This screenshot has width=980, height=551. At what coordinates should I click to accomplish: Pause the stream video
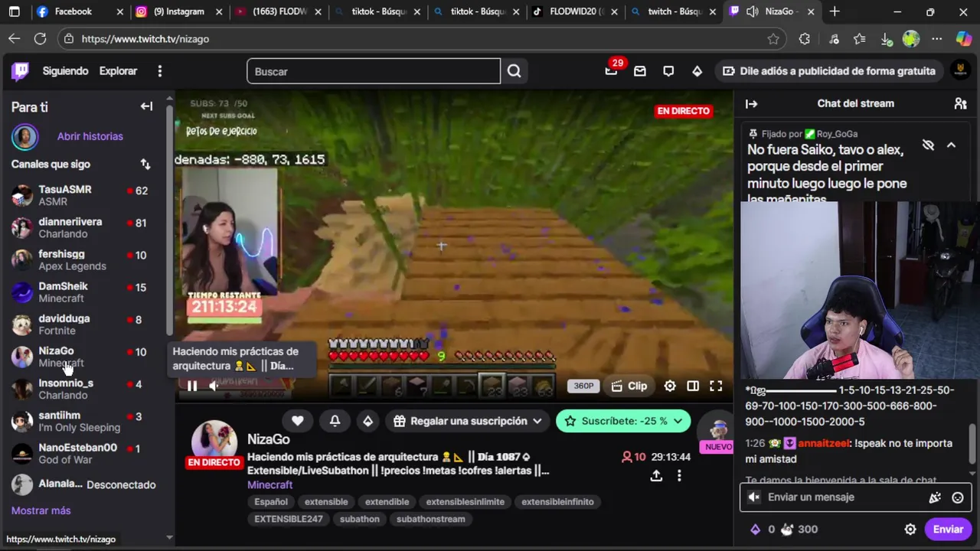(191, 386)
